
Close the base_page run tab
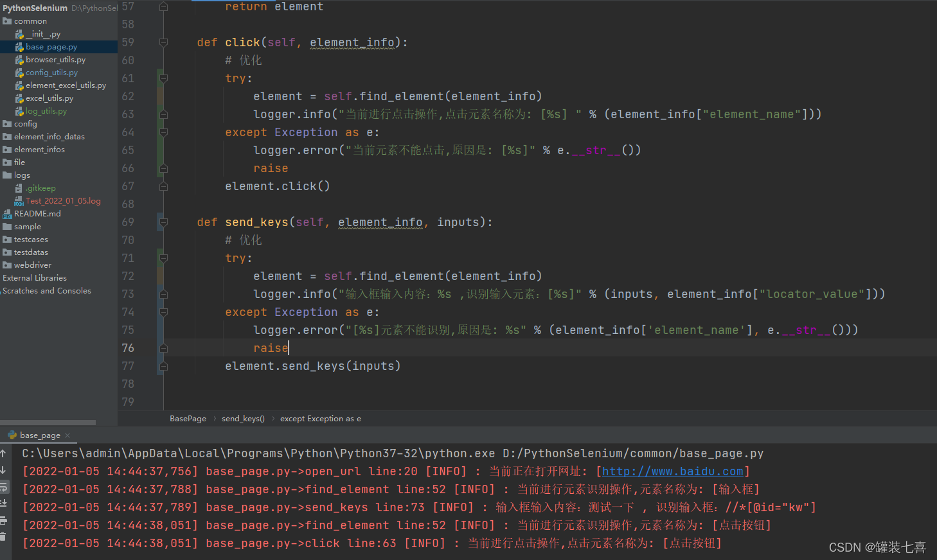click(x=67, y=435)
